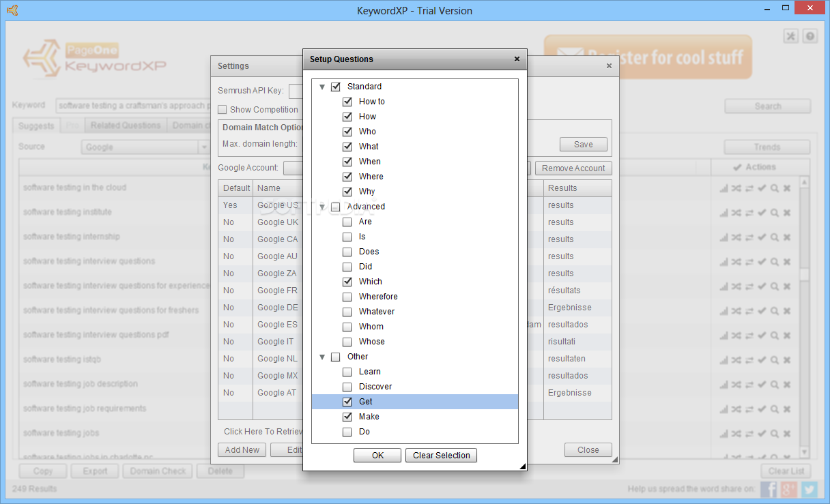Click delete X icon for 'software testing internship'
The height and width of the screenshot is (504, 830).
click(x=787, y=237)
